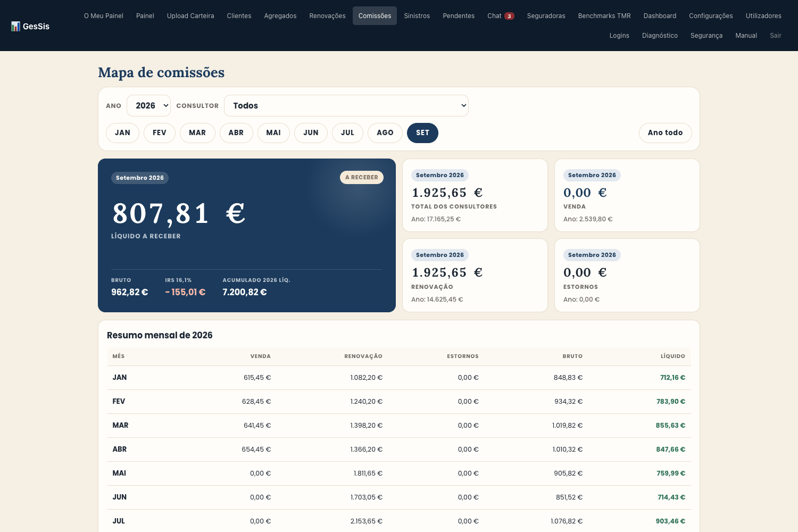Click the A RECEBER badge
The width and height of the screenshot is (798, 532).
pos(362,178)
